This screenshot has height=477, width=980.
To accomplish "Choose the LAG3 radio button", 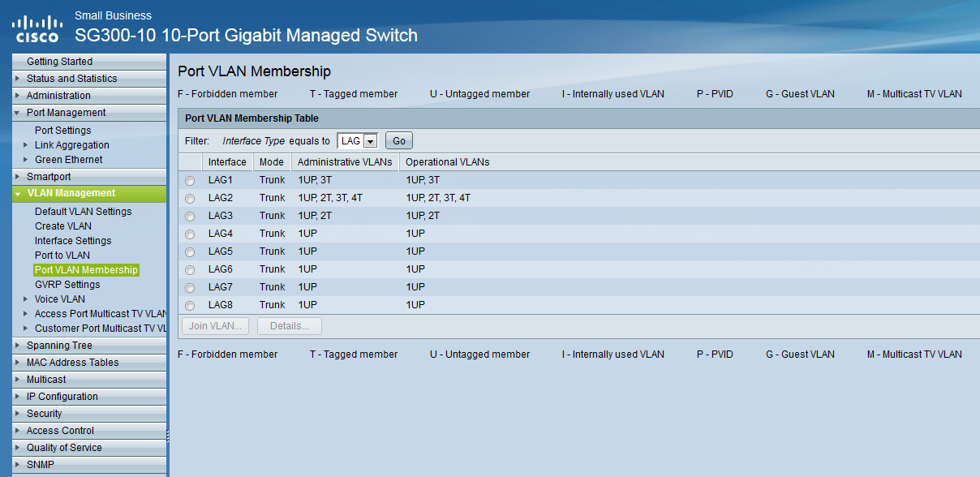I will [190, 217].
